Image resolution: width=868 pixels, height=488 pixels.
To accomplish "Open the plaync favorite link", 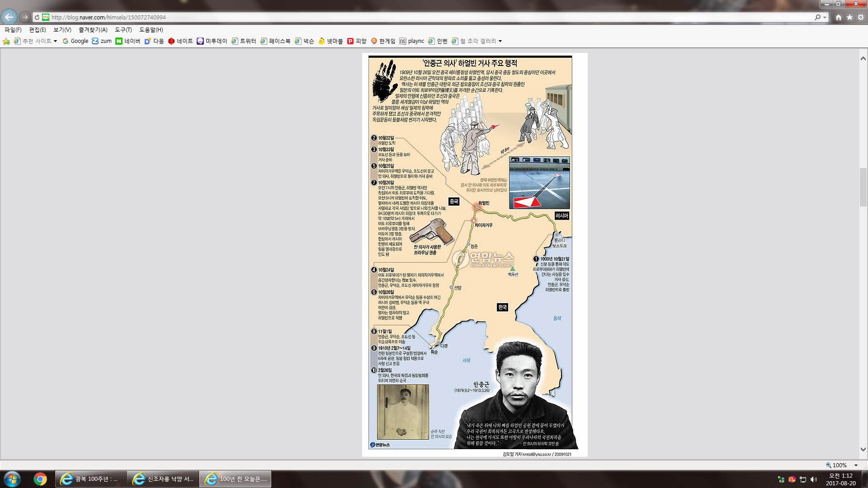I will click(x=412, y=41).
